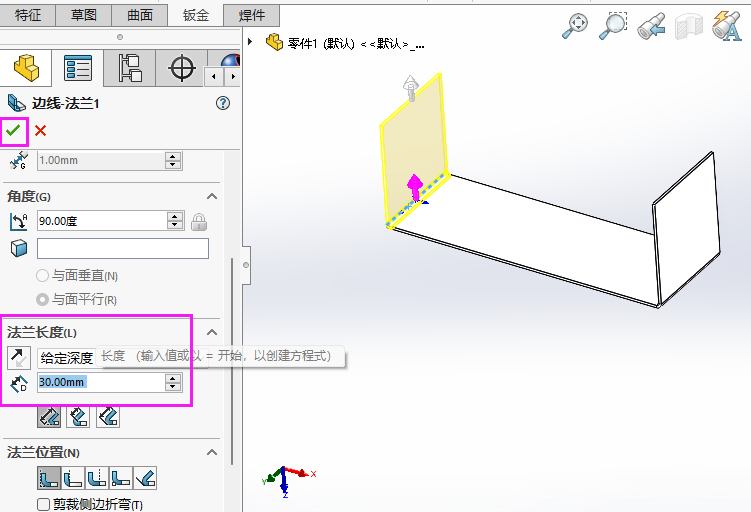This screenshot has height=512, width=751.
Task: Open the 焊件 tab
Action: (x=251, y=15)
